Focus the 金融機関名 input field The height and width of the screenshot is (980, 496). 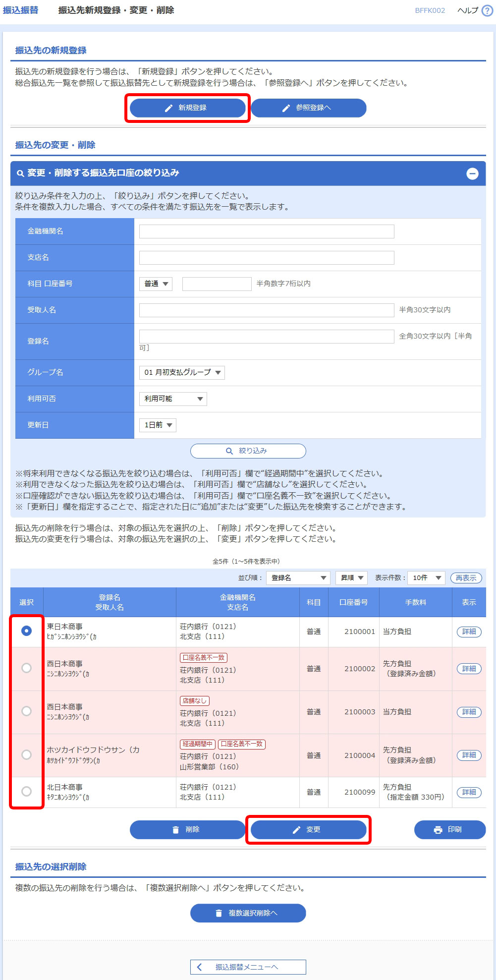point(267,231)
